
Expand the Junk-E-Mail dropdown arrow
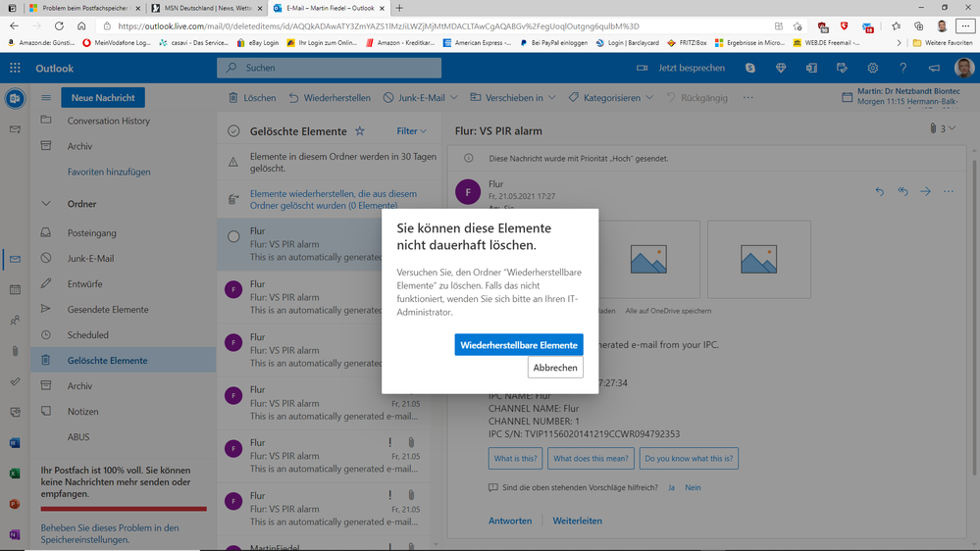pyautogui.click(x=454, y=97)
